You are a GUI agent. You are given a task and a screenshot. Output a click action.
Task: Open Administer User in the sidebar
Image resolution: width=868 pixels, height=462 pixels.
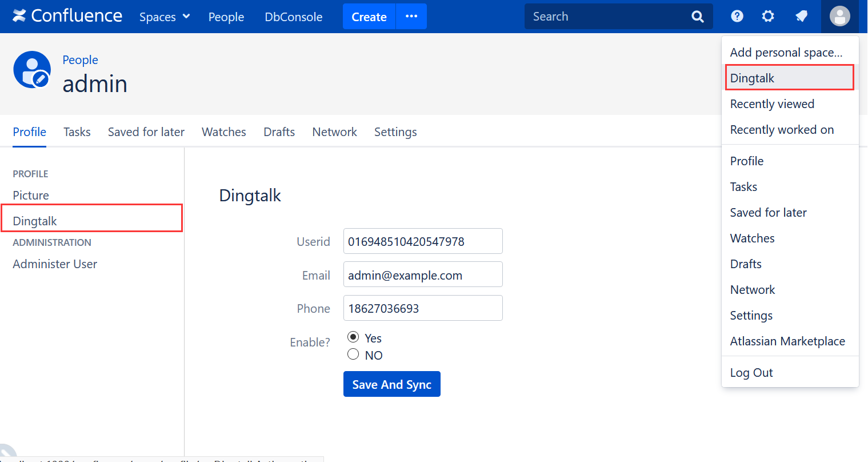[55, 264]
